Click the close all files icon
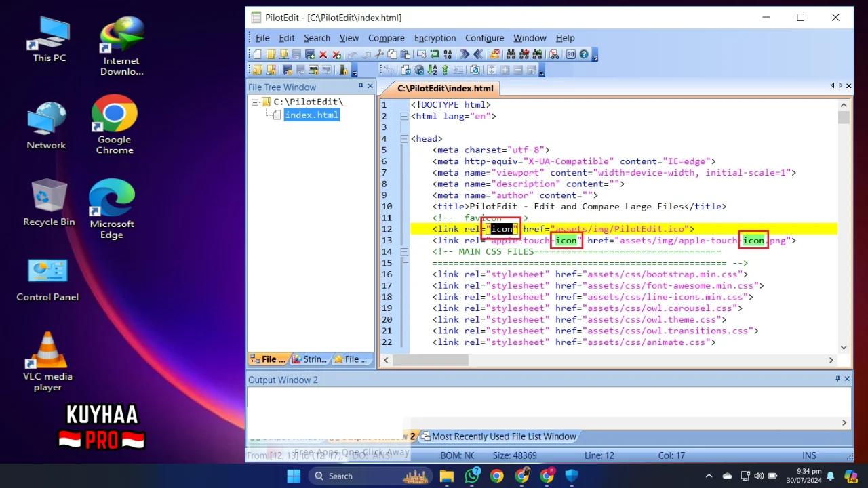The width and height of the screenshot is (868, 488). tap(336, 54)
